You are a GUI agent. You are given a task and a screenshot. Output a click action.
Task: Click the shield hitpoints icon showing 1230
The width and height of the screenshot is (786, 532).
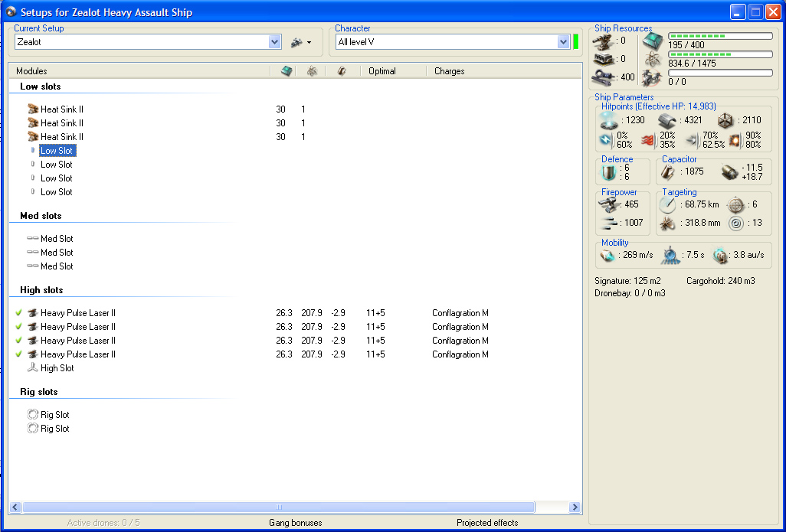pyautogui.click(x=609, y=120)
